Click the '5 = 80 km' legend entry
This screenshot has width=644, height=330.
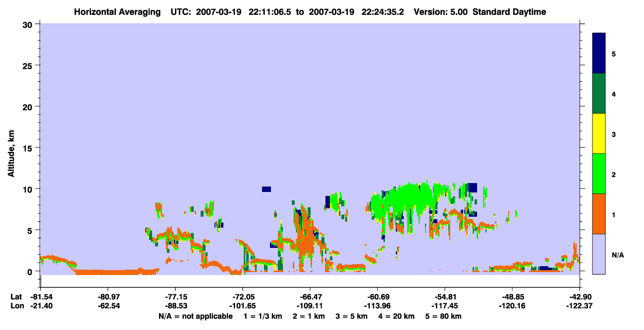(444, 317)
